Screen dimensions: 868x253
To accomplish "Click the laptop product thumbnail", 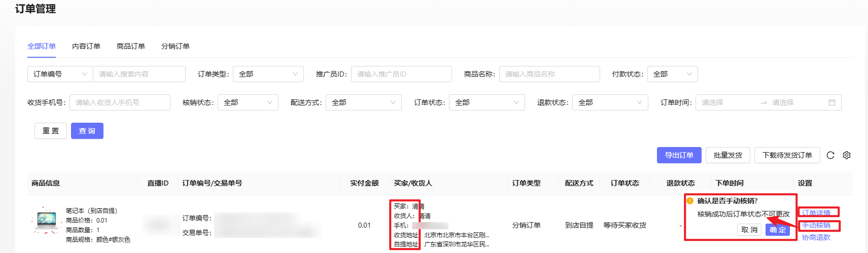I will tap(46, 221).
